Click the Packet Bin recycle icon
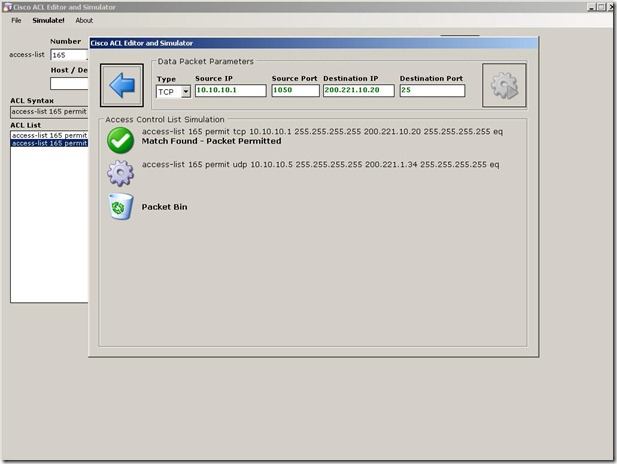617x464 pixels. click(x=120, y=206)
